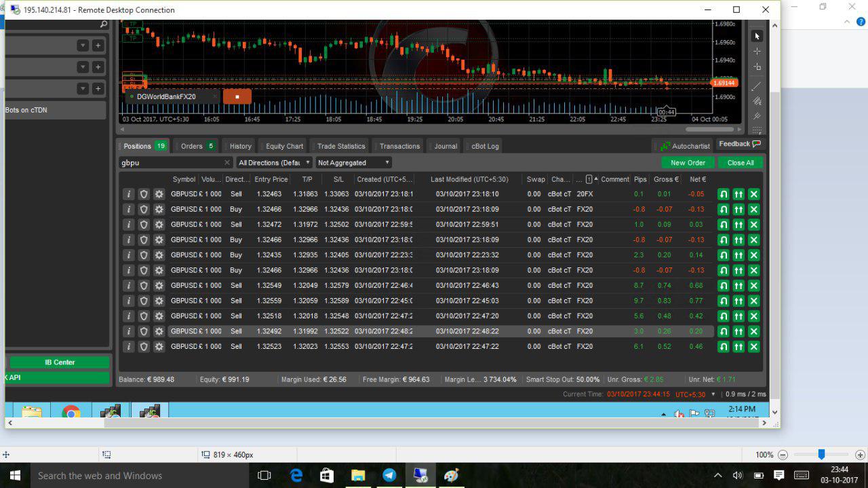The image size is (868, 488).
Task: Open the Action Center notifications icon
Action: click(779, 476)
